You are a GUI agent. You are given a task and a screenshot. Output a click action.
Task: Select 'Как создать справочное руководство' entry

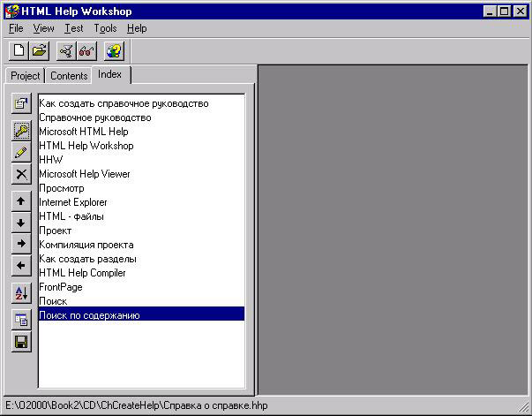pyautogui.click(x=141, y=103)
